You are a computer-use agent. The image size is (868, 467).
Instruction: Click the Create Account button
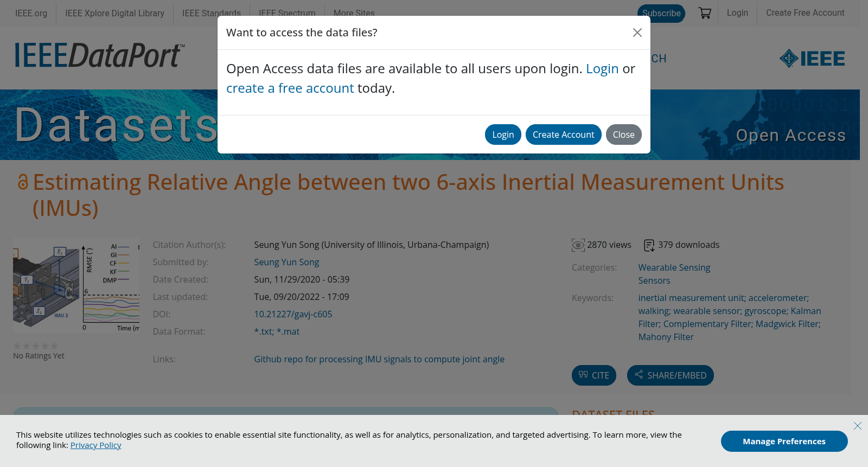(563, 135)
